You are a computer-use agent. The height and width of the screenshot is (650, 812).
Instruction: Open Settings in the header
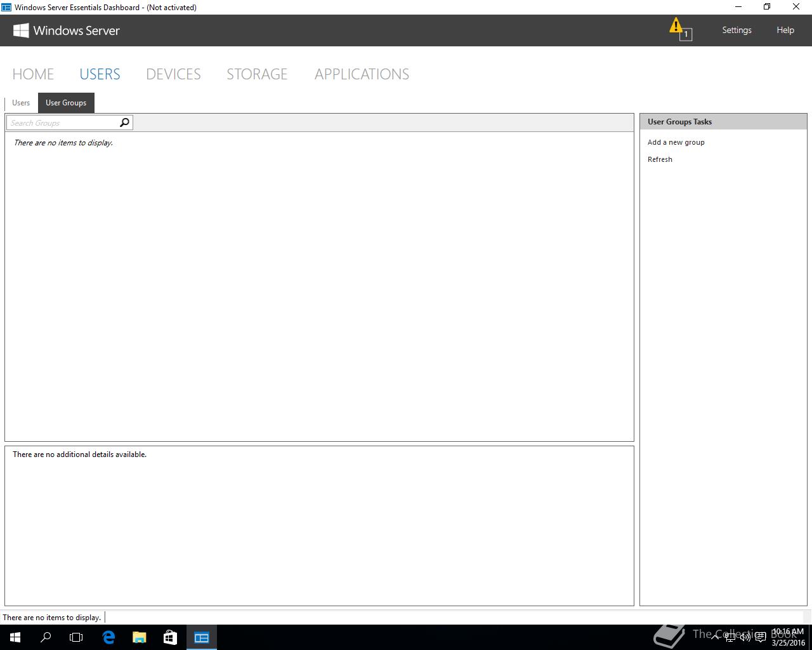pyautogui.click(x=737, y=30)
